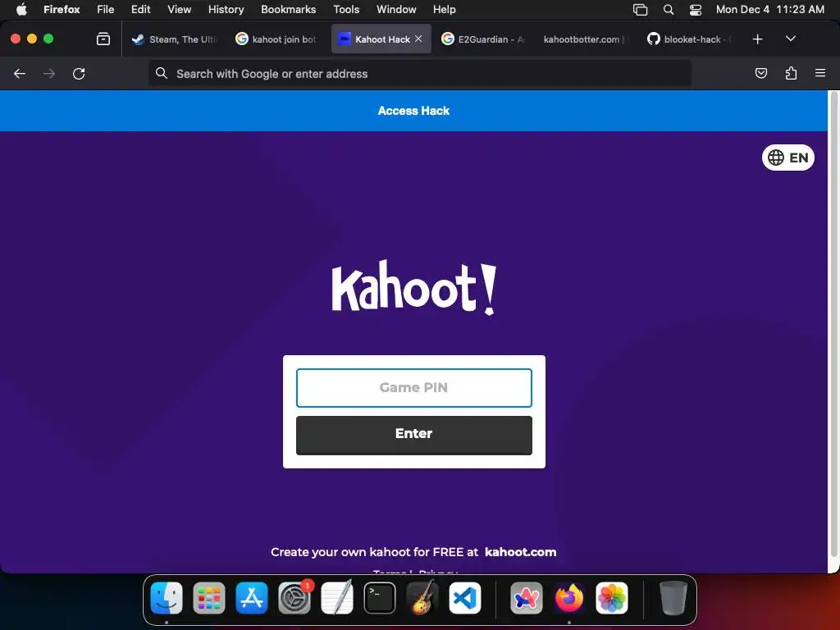This screenshot has width=840, height=630.
Task: Click the address bar magnifier icon
Action: click(162, 73)
